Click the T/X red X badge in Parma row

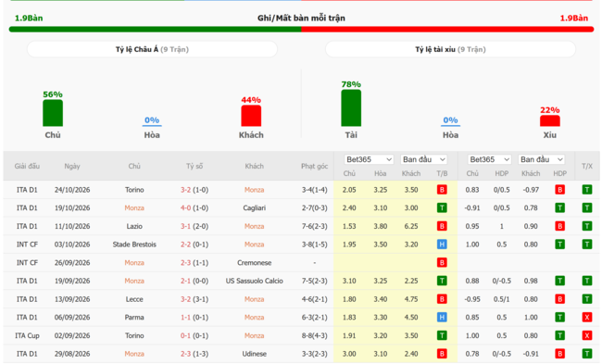(x=587, y=317)
